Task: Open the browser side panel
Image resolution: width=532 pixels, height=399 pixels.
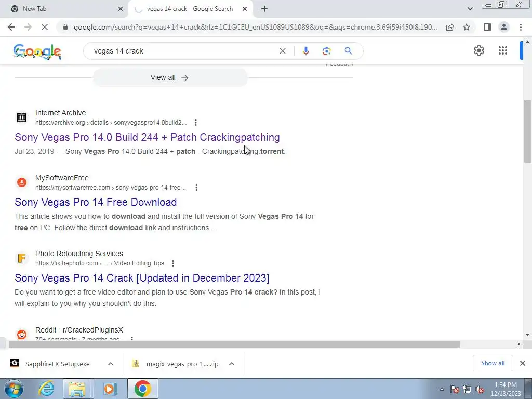Action: tap(487, 27)
